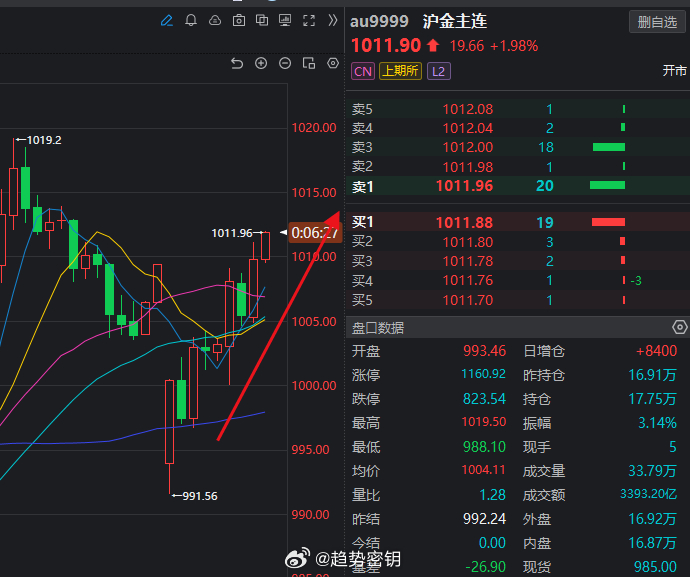Image resolution: width=690 pixels, height=577 pixels.
Task: Enter fullscreen chart mode
Action: (x=309, y=20)
